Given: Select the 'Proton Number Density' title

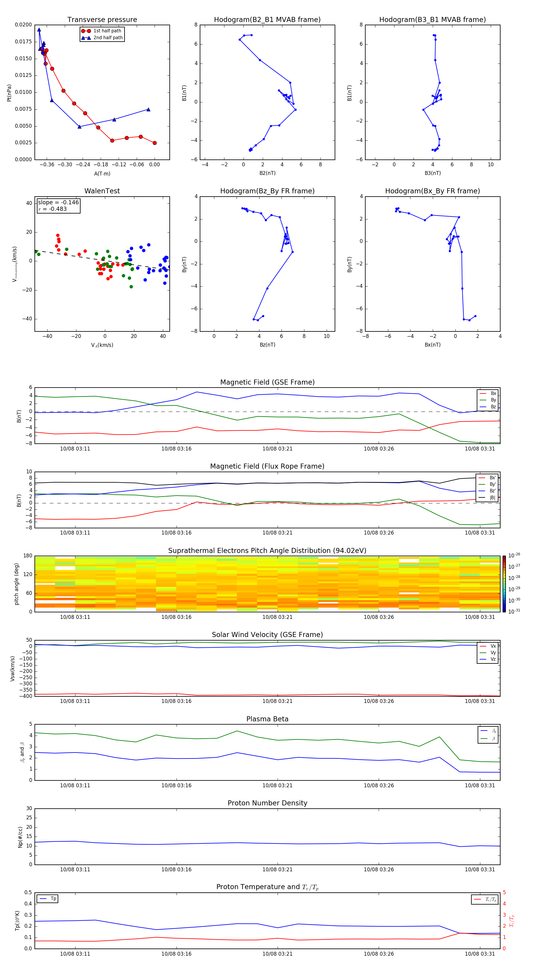Looking at the screenshot, I should click(x=267, y=803).
